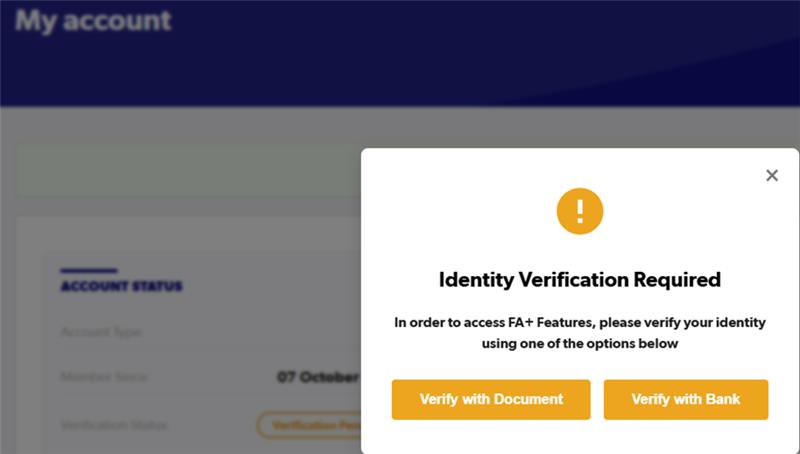Click the blue accent line above Account Status
This screenshot has height=454, width=800.
[88, 270]
